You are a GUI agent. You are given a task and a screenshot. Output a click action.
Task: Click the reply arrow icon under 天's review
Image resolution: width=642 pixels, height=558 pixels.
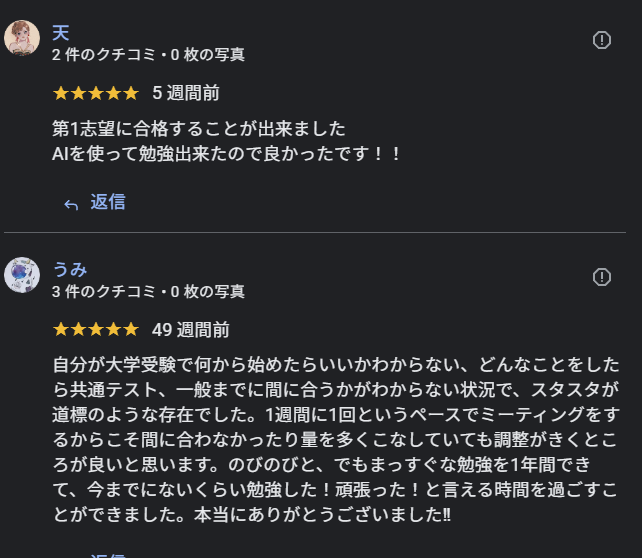tap(71, 204)
